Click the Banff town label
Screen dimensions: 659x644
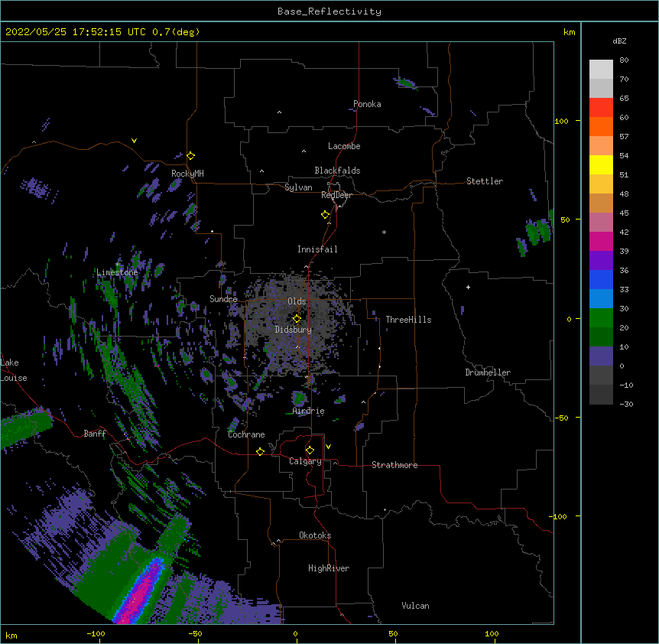coord(95,434)
